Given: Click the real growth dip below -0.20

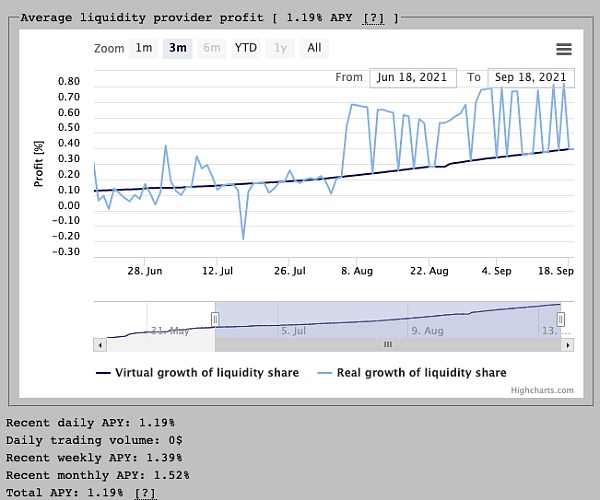Looking at the screenshot, I should tap(243, 238).
